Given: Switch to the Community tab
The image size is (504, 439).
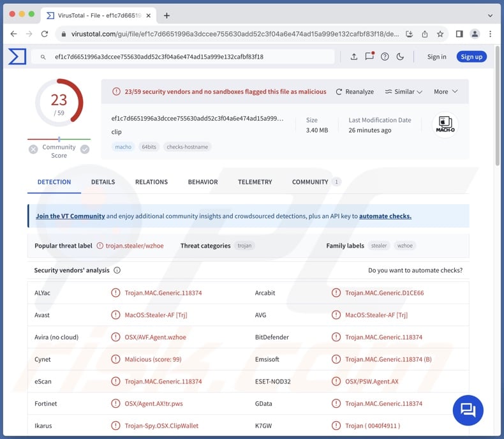Looking at the screenshot, I should pyautogui.click(x=316, y=182).
